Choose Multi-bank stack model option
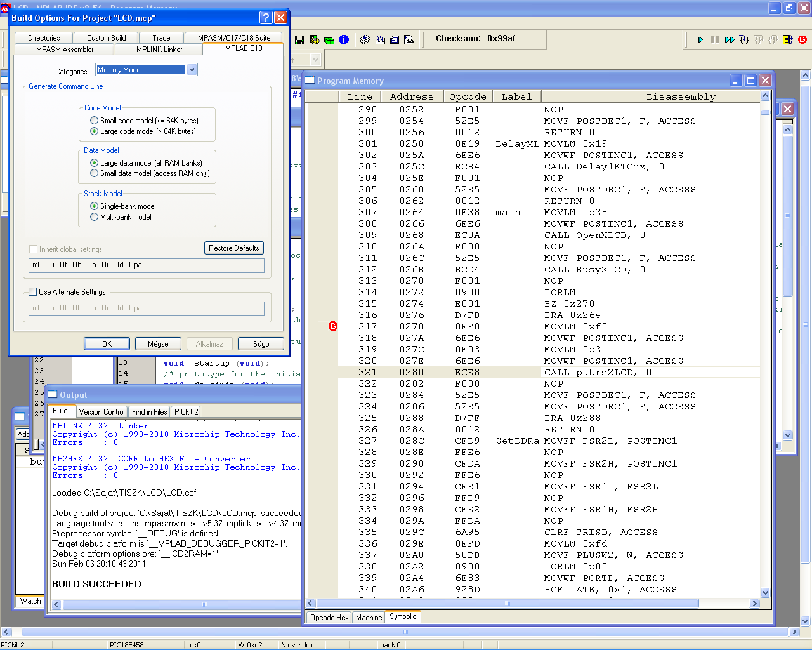812x650 pixels. 95,217
